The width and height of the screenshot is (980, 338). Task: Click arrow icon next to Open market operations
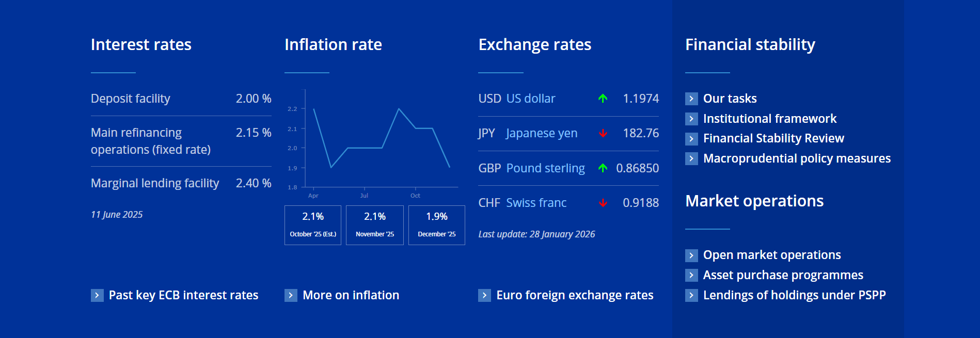click(691, 255)
